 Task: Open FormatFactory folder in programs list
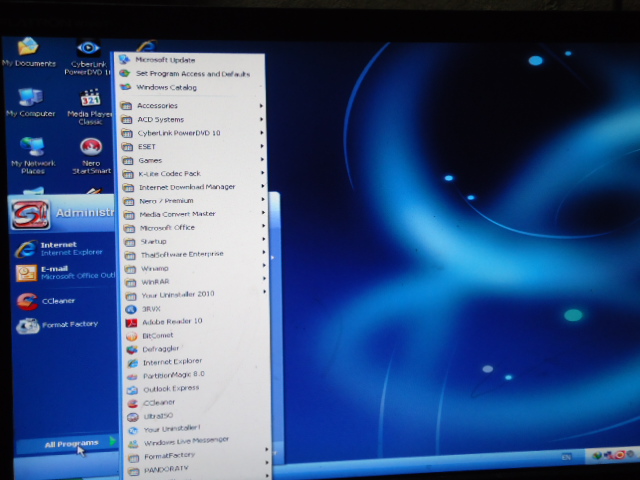pyautogui.click(x=199, y=456)
